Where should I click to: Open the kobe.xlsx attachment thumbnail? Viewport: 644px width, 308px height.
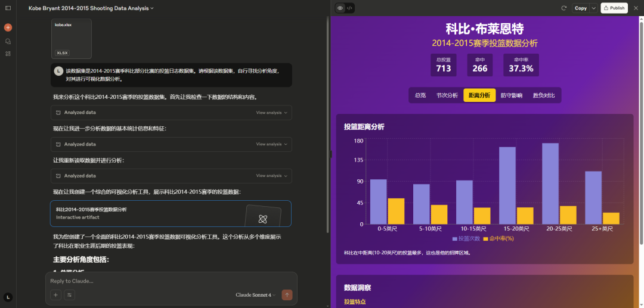(x=72, y=39)
